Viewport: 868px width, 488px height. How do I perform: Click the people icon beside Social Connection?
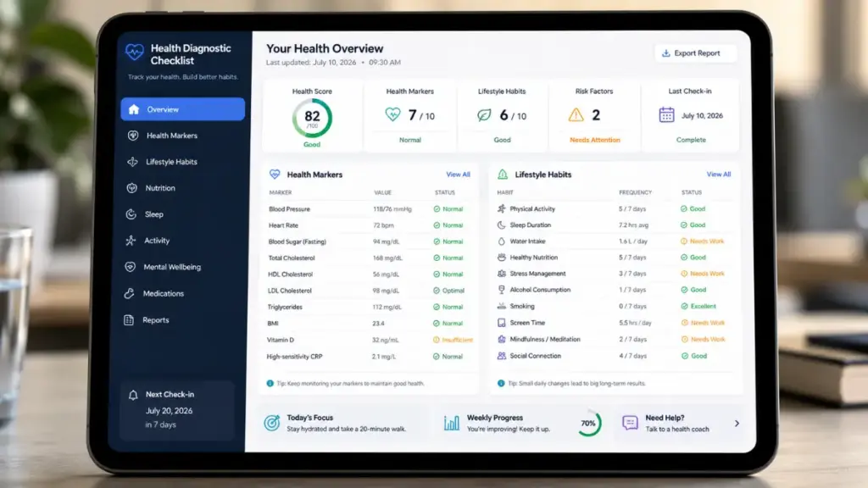[x=502, y=356]
